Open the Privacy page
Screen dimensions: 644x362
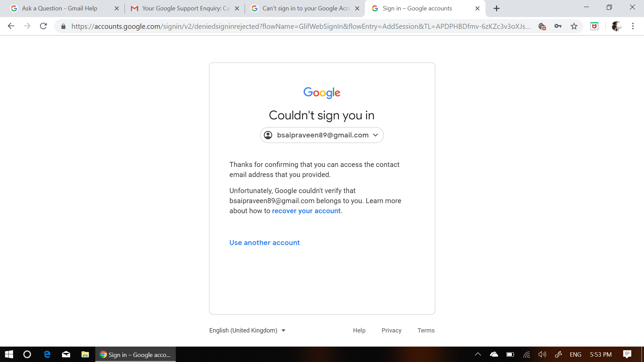click(x=391, y=330)
